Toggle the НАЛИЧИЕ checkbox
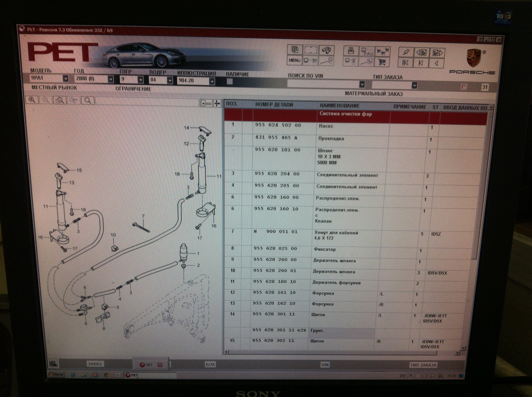The height and width of the screenshot is (397, 532). click(230, 82)
